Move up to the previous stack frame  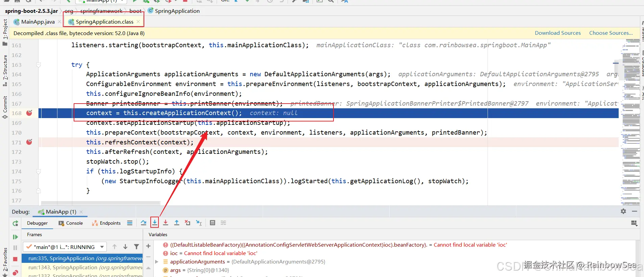click(x=115, y=247)
